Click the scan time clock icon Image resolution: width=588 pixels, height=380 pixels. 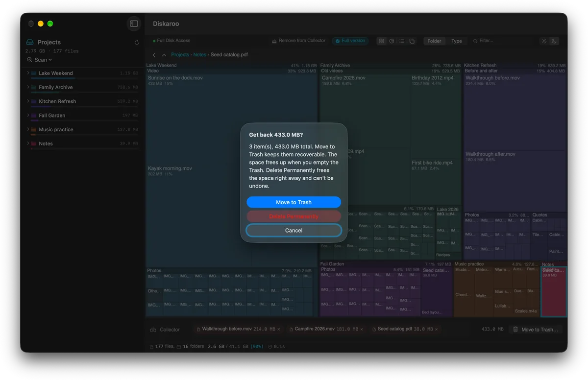[270, 347]
